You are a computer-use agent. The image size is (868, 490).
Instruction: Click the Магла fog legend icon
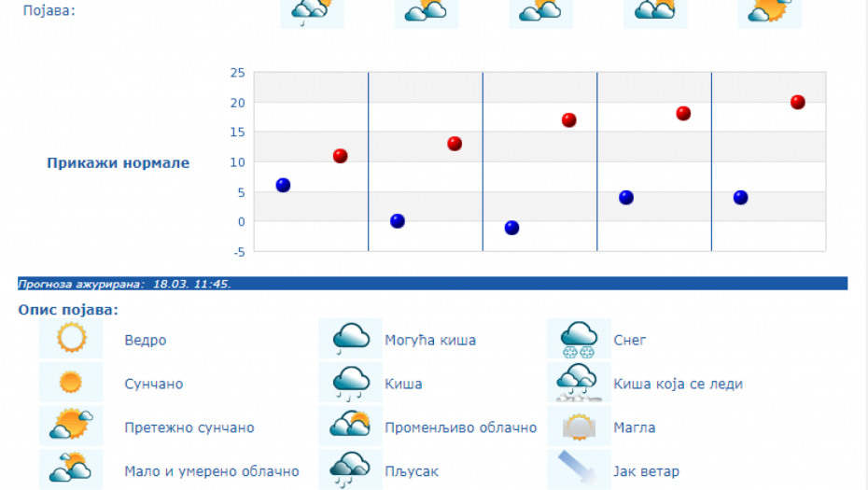[x=579, y=426]
